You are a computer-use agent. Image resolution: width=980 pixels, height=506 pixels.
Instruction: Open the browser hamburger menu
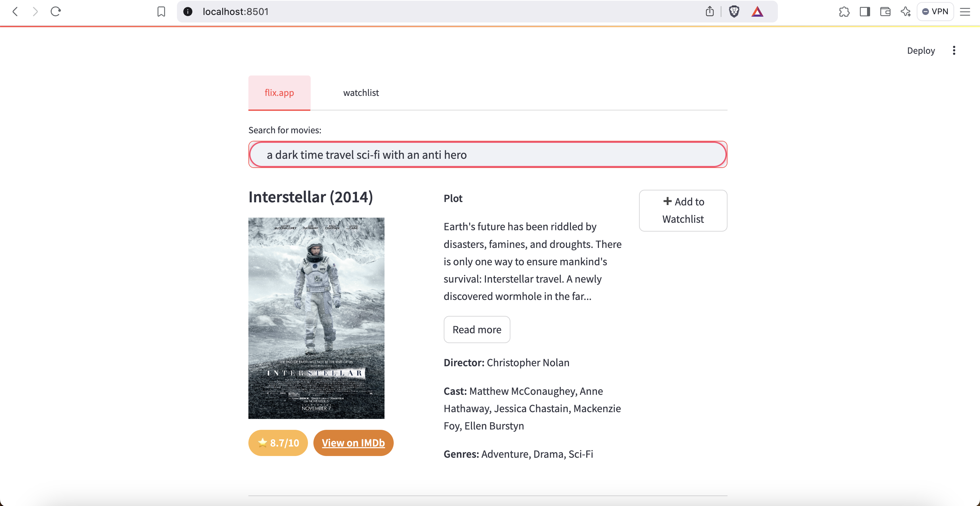point(965,12)
